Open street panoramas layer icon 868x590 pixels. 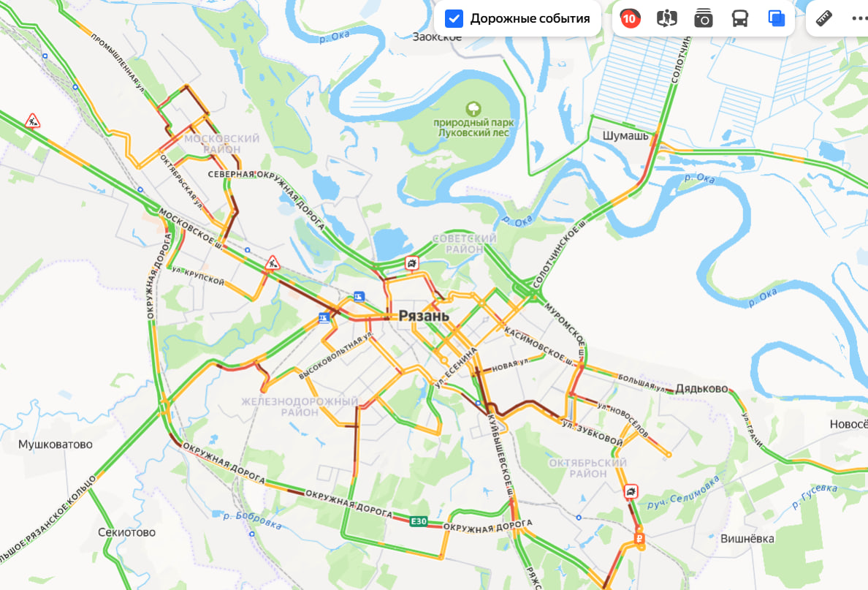[x=666, y=19]
